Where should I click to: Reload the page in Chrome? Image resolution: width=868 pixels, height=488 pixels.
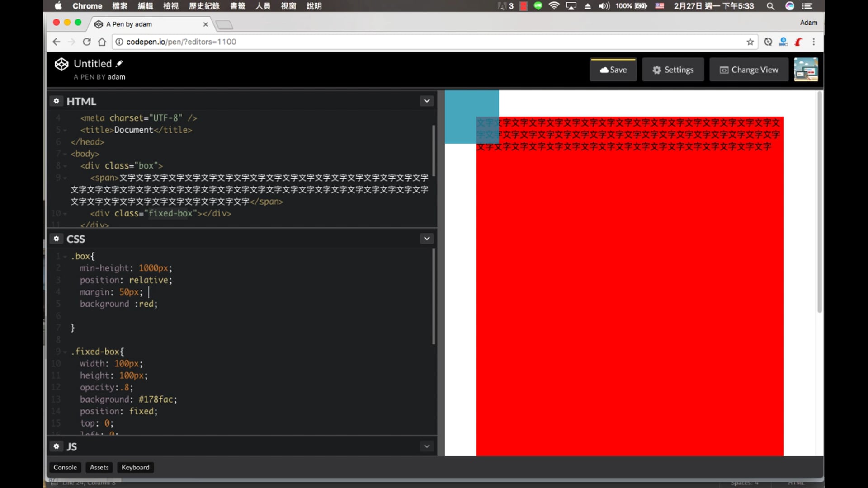pyautogui.click(x=87, y=42)
